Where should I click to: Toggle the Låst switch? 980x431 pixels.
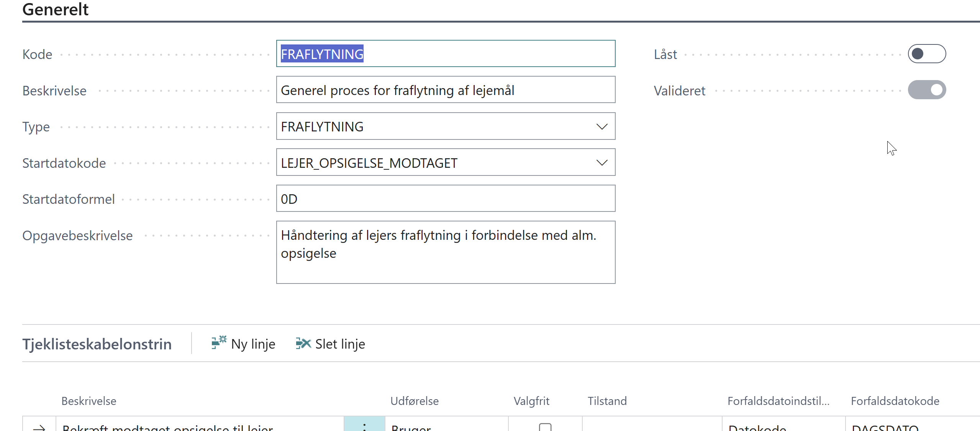pyautogui.click(x=926, y=54)
